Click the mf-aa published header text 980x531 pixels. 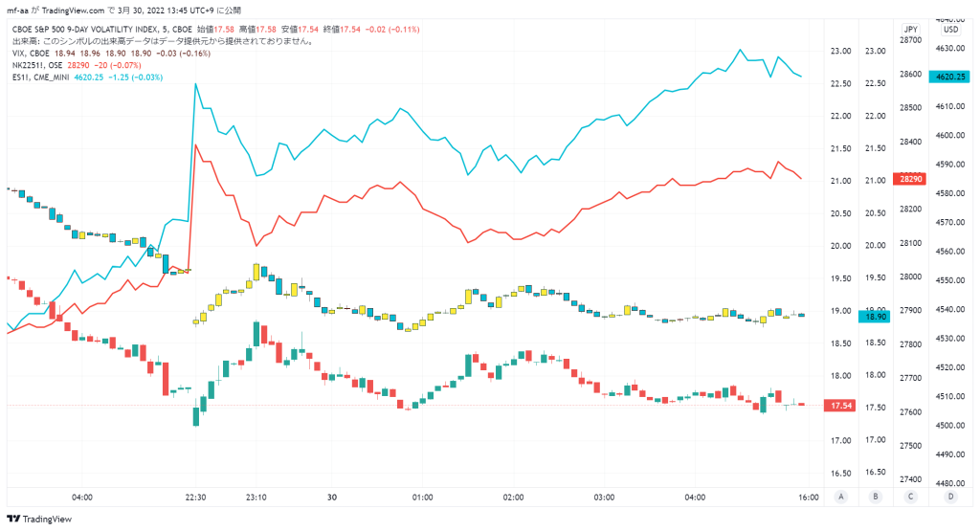click(x=123, y=11)
